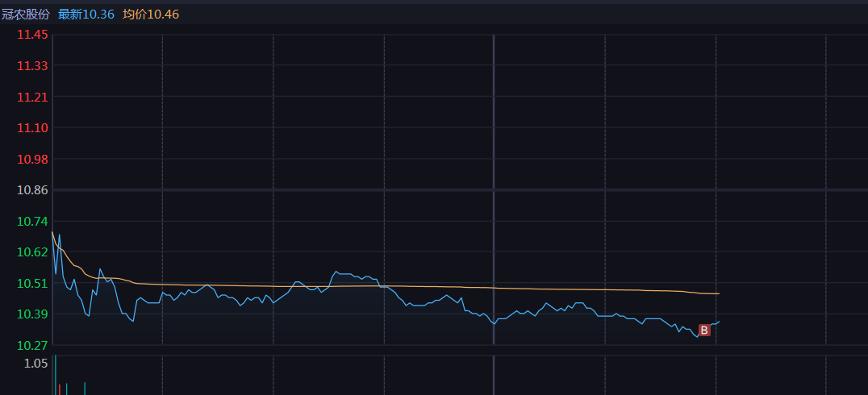Click the green 10.62 axis label
This screenshot has width=868, height=395.
click(32, 252)
